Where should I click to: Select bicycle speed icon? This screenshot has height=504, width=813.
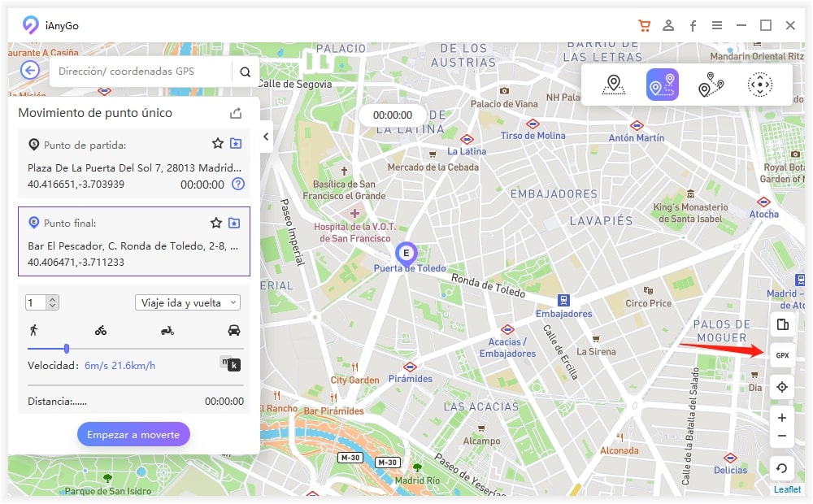point(101,330)
